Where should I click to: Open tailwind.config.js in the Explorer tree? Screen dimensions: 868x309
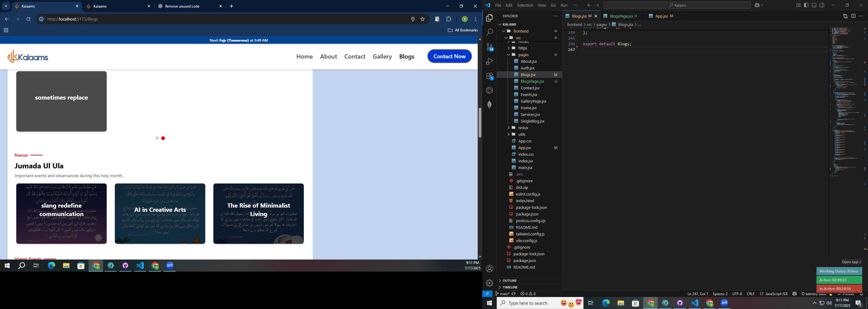[530, 234]
